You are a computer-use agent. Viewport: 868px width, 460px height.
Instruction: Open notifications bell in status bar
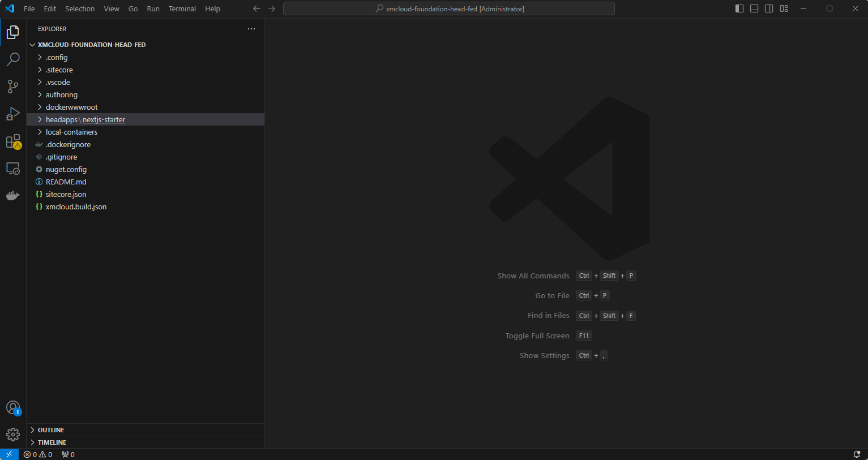pyautogui.click(x=857, y=454)
